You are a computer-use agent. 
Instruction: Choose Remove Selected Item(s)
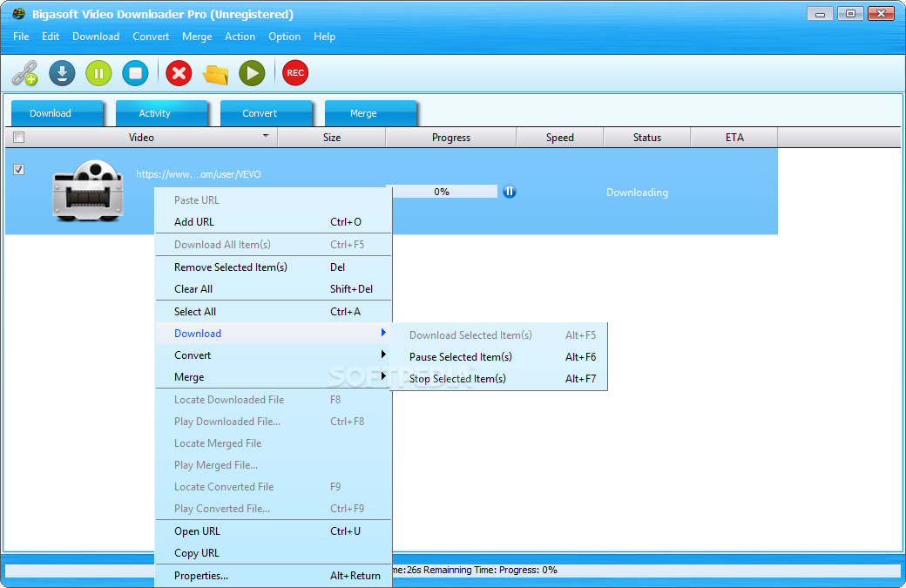tap(274, 267)
